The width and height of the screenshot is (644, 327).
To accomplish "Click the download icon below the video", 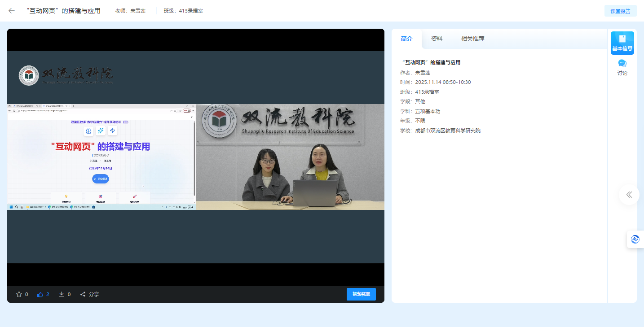I will [x=62, y=294].
